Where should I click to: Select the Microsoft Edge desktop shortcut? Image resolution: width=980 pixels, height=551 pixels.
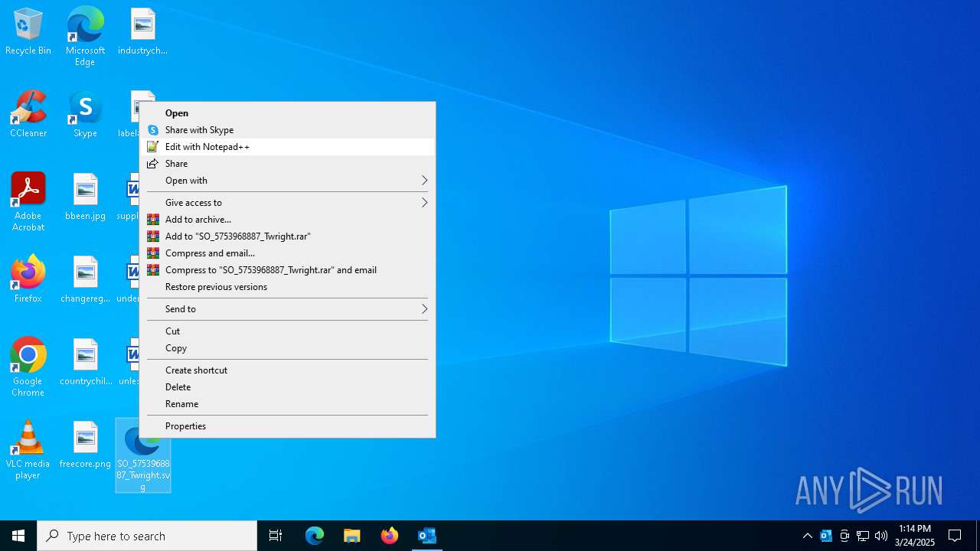85,36
